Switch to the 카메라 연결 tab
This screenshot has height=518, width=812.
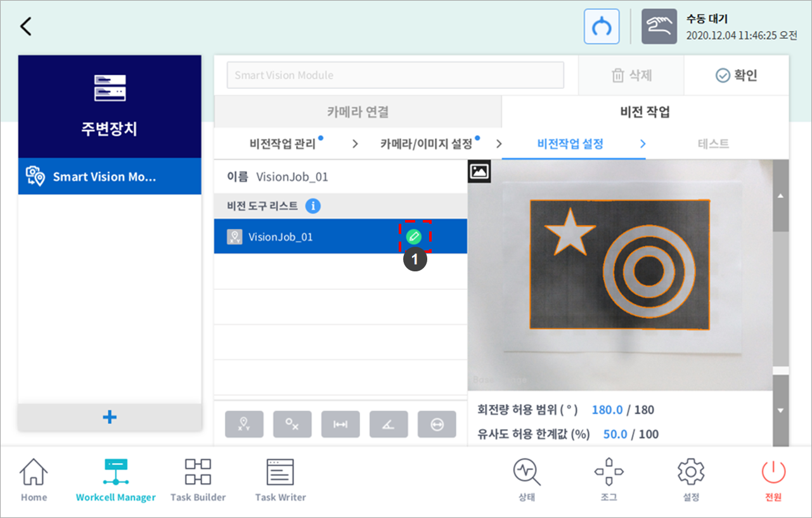[x=358, y=112]
